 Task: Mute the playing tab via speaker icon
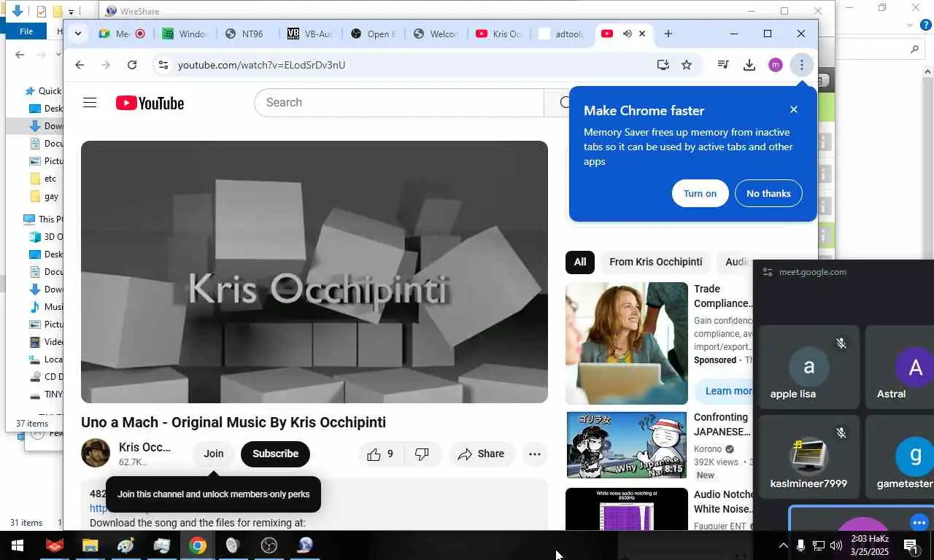click(x=627, y=34)
